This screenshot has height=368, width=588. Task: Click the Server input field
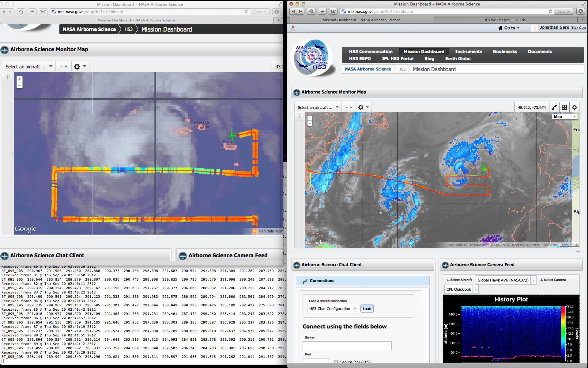[x=347, y=346]
